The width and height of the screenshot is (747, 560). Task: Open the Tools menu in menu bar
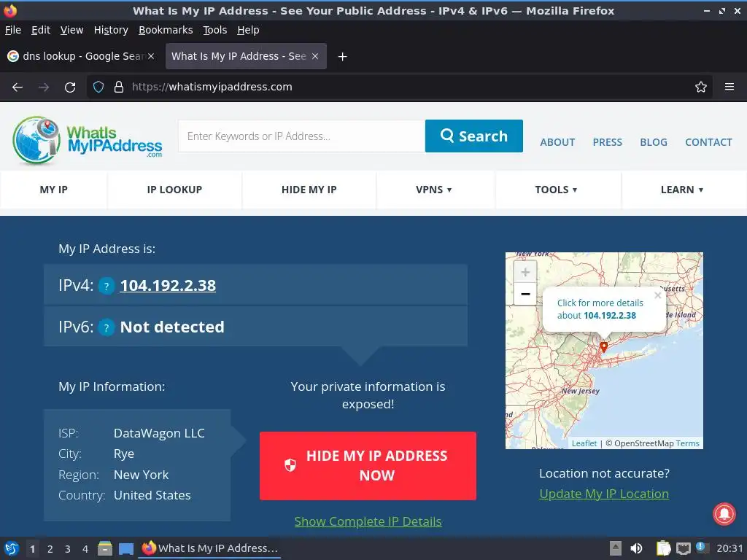pyautogui.click(x=215, y=30)
